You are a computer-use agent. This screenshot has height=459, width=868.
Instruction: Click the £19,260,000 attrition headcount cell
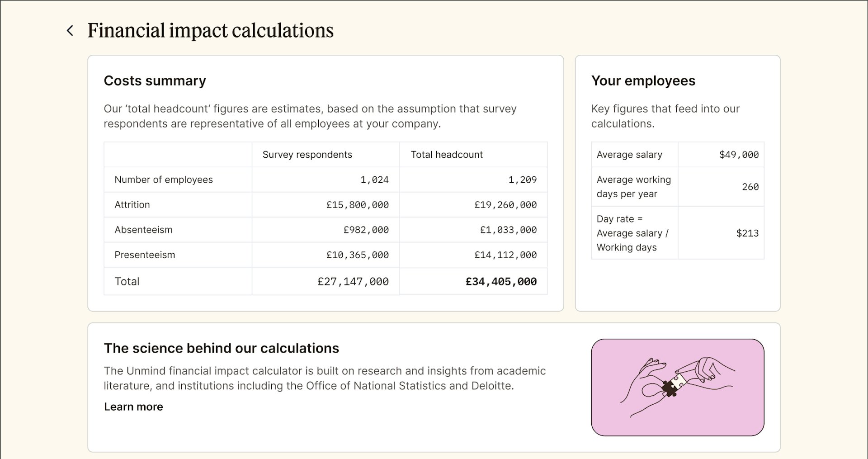tap(505, 205)
